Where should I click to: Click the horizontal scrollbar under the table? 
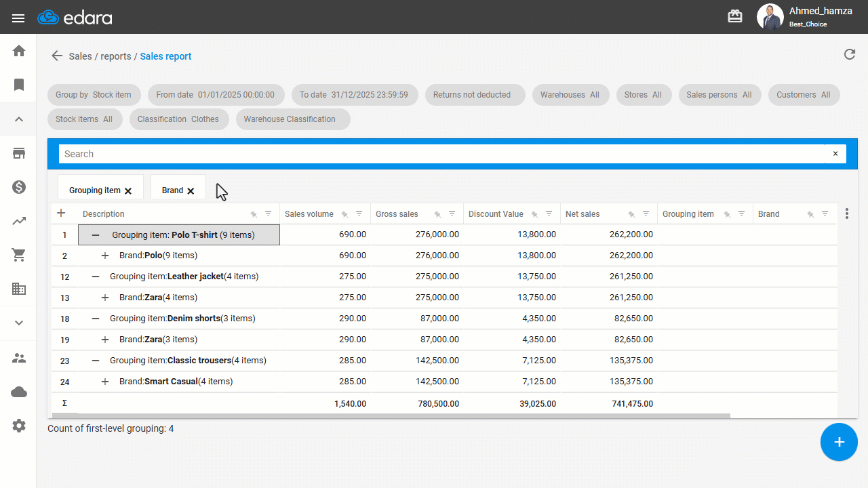[x=391, y=415]
